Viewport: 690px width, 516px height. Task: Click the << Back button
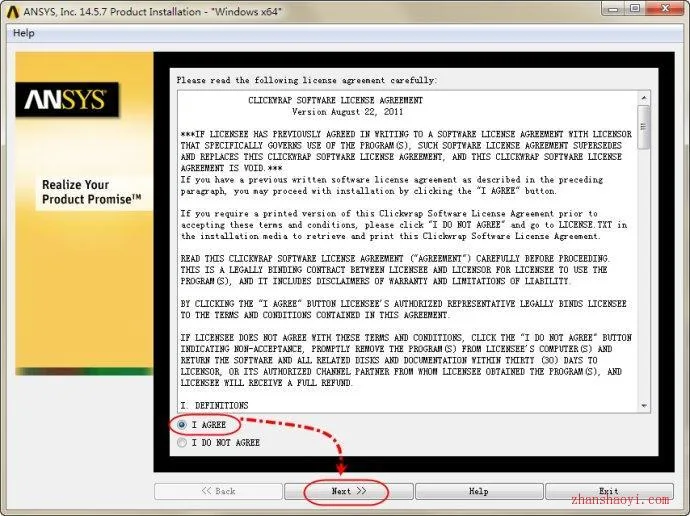(218, 491)
